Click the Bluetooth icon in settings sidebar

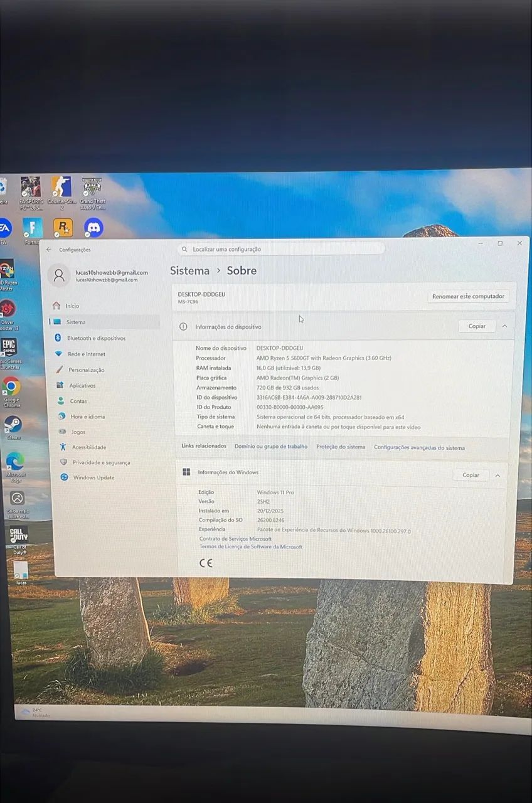[x=58, y=338]
